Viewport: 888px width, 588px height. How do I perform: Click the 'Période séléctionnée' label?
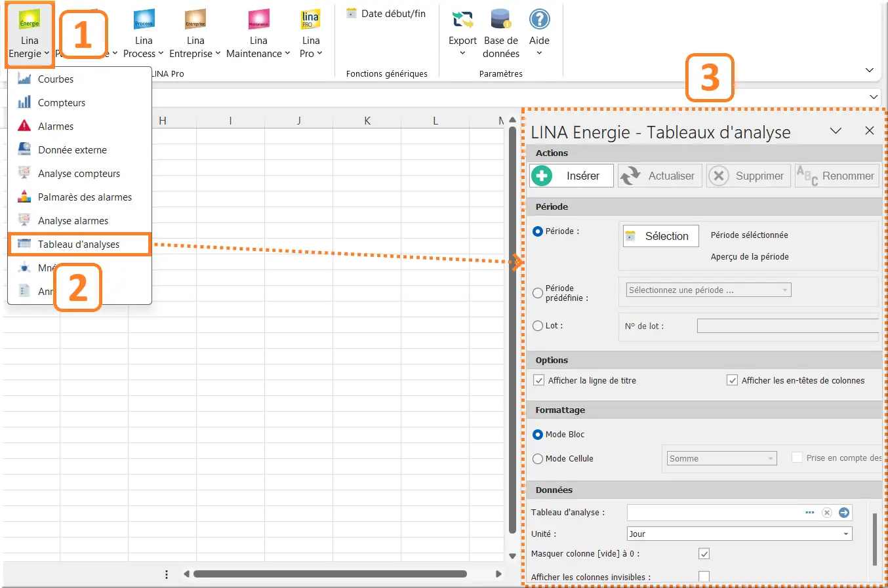(750, 235)
